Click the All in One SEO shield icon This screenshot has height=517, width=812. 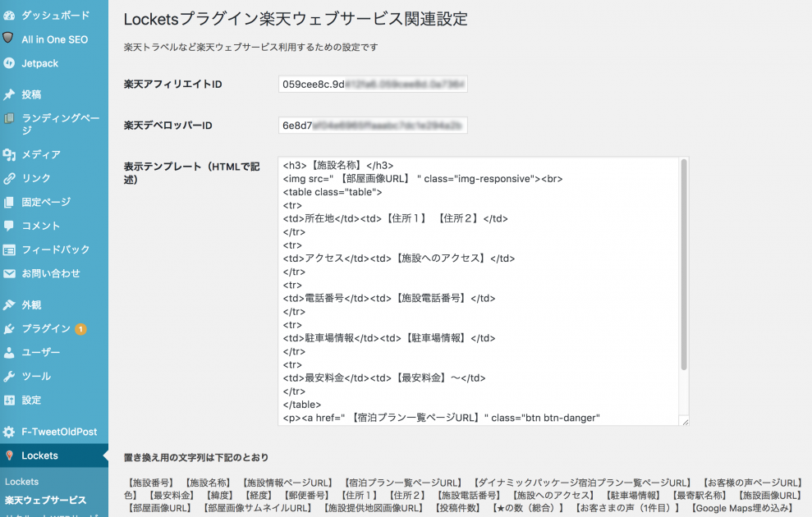[7, 37]
